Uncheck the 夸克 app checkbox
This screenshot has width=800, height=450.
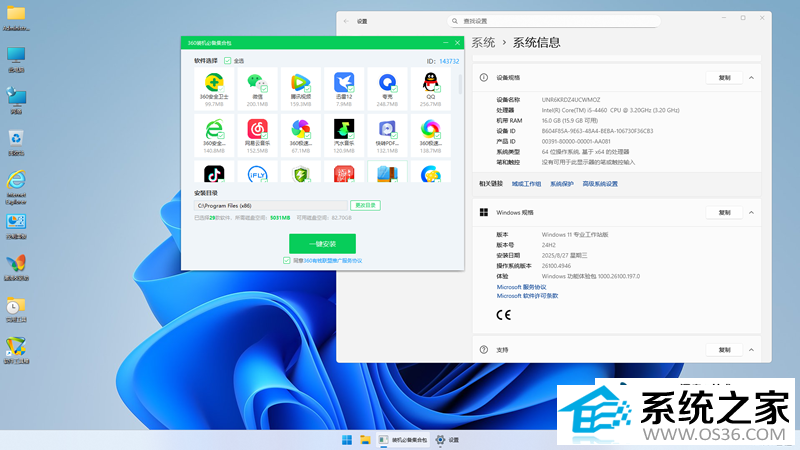coord(394,89)
